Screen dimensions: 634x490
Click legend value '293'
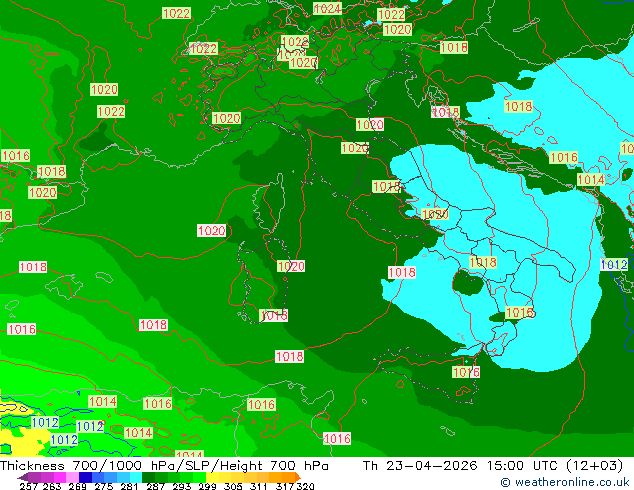tap(181, 486)
